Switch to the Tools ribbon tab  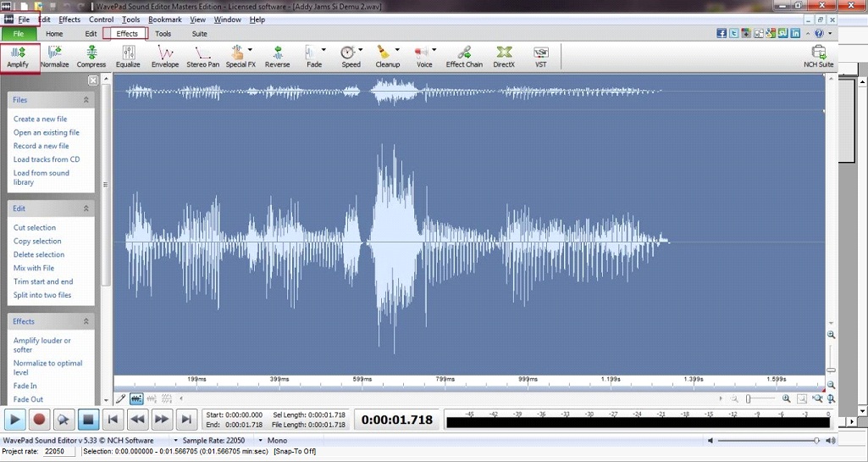[x=163, y=33]
